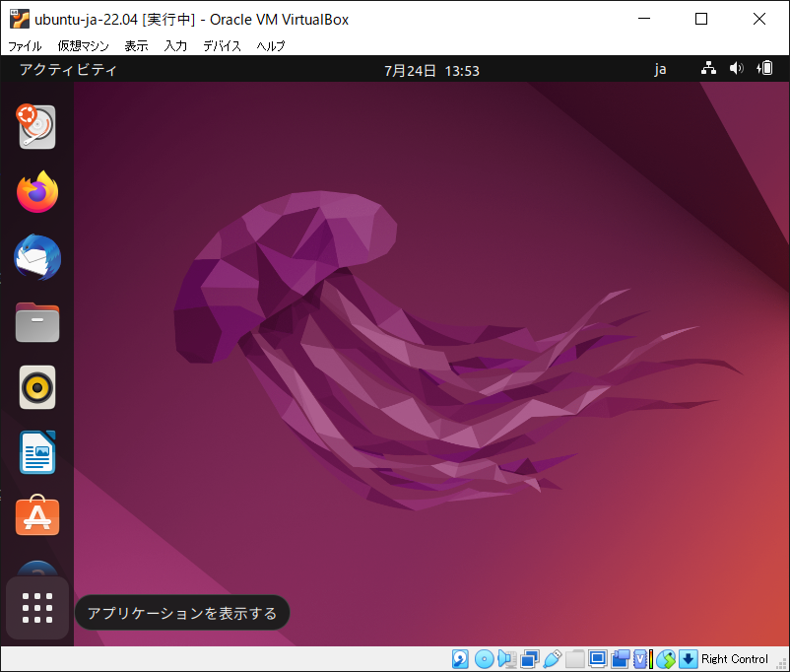Click VirtualBox shared folders indicator
The height and width of the screenshot is (672, 790).
point(575,659)
